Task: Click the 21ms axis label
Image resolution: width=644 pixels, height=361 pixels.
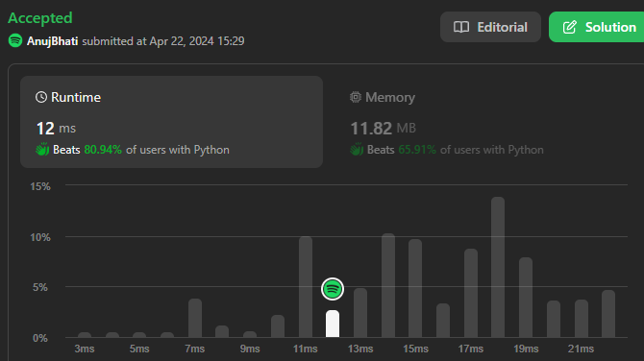Action: (x=581, y=349)
